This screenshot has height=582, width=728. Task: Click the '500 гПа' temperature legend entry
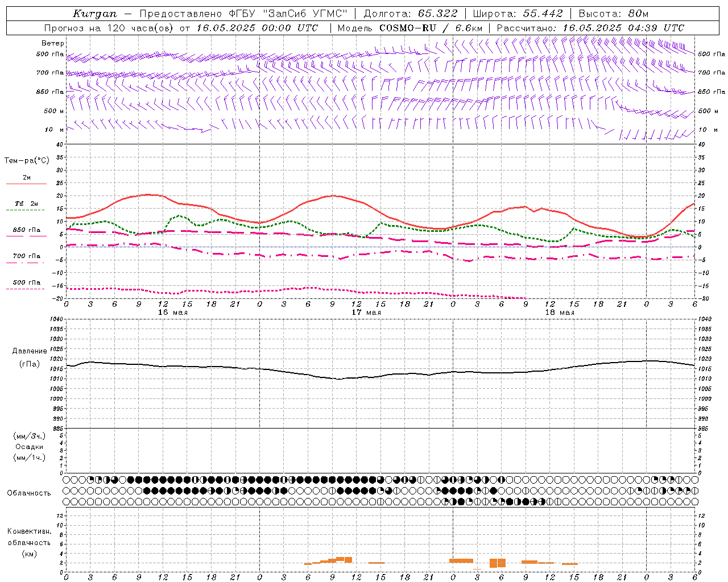(26, 282)
